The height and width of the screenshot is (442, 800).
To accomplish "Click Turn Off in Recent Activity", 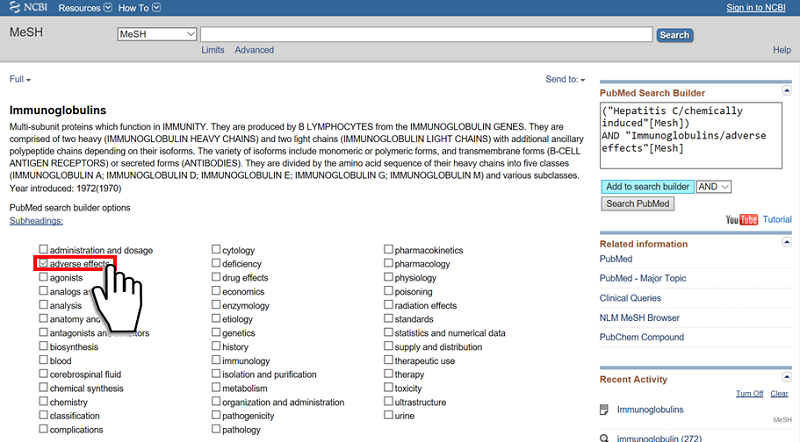I will 749,394.
